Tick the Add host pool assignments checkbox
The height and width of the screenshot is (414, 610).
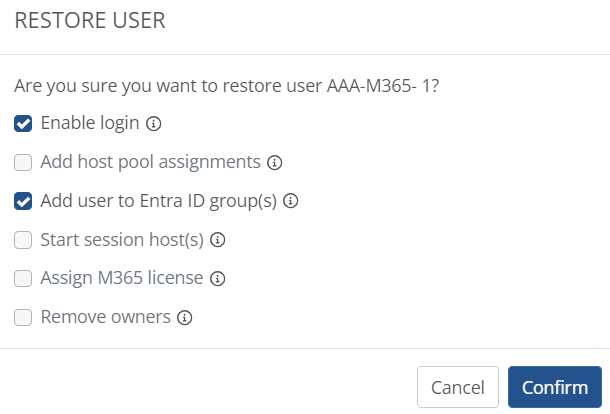pos(23,162)
